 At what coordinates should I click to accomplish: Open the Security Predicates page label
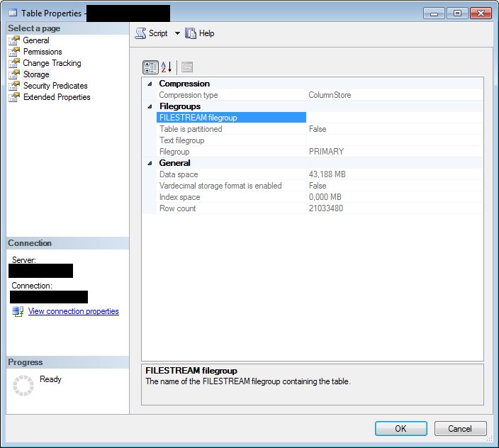(55, 86)
